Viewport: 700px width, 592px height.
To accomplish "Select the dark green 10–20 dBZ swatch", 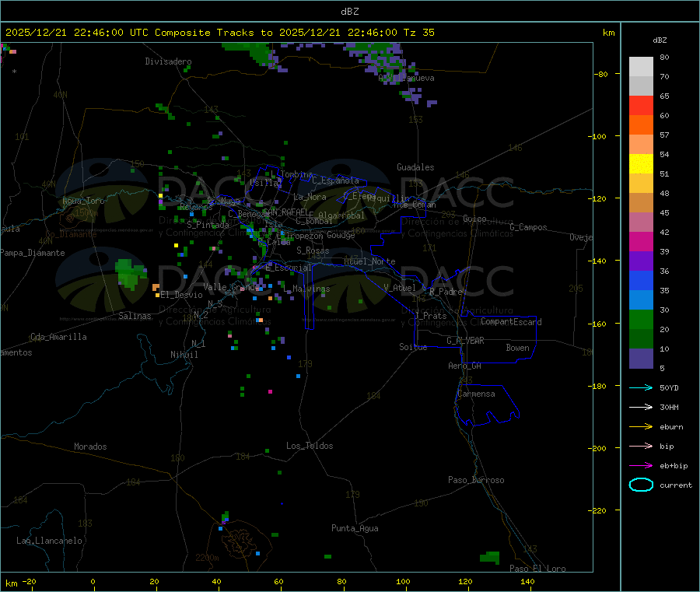I will (x=641, y=339).
